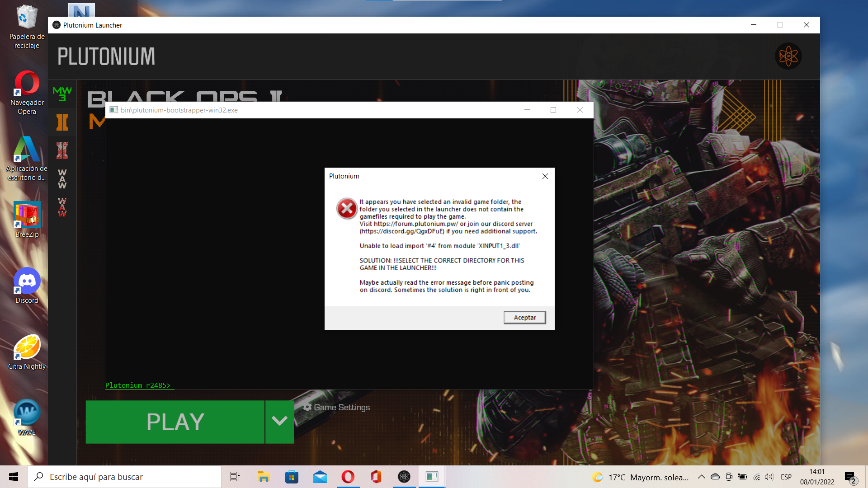The height and width of the screenshot is (488, 868).
Task: Select the red WAW zombies icon
Action: [x=62, y=207]
